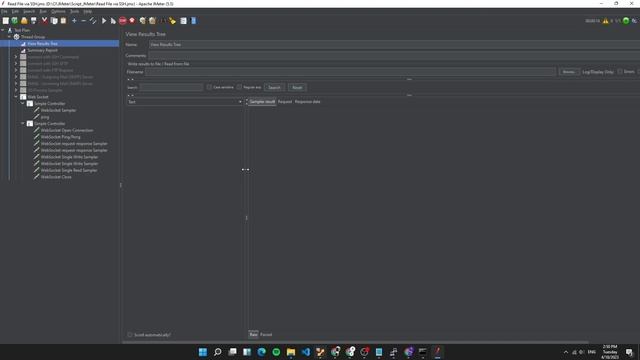640x360 pixels.
Task: Open the Help menu
Action: click(88, 11)
